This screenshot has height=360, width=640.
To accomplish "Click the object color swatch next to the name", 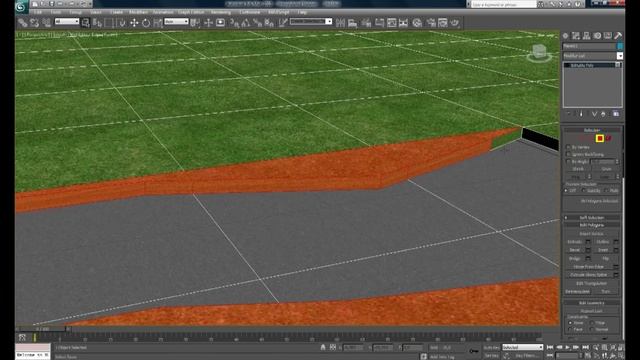I will coord(620,46).
